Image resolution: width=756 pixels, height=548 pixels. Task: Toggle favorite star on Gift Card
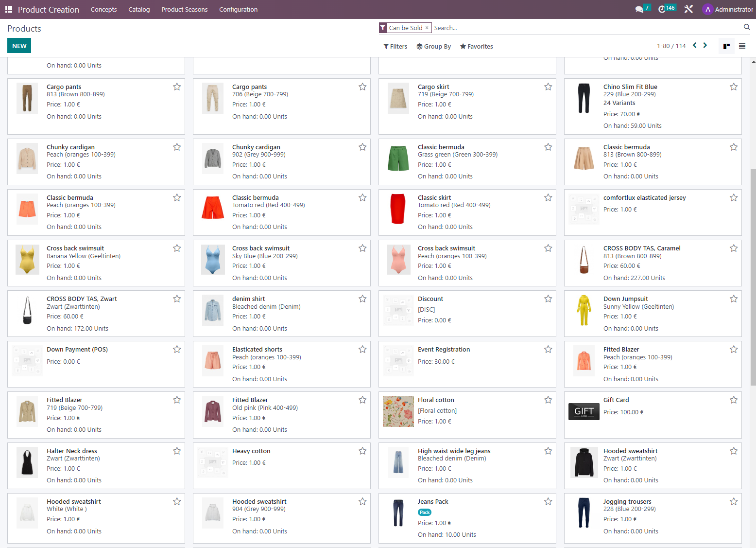point(734,400)
